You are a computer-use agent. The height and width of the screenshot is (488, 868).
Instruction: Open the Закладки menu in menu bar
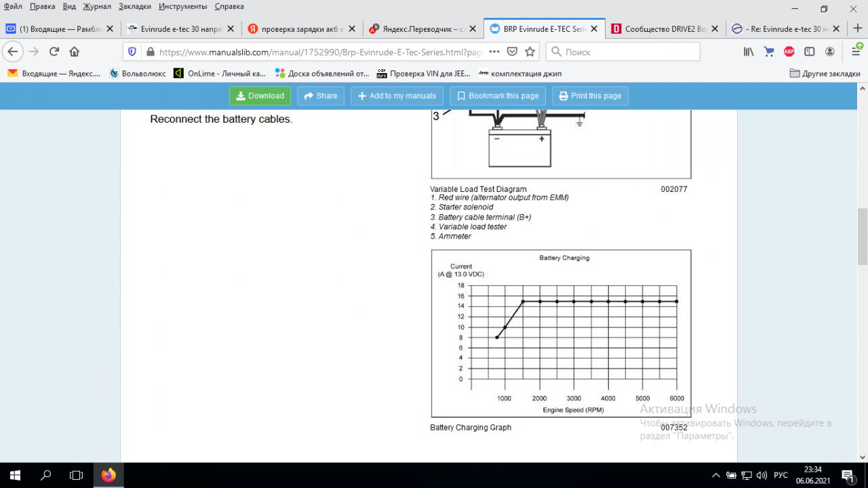pyautogui.click(x=134, y=6)
